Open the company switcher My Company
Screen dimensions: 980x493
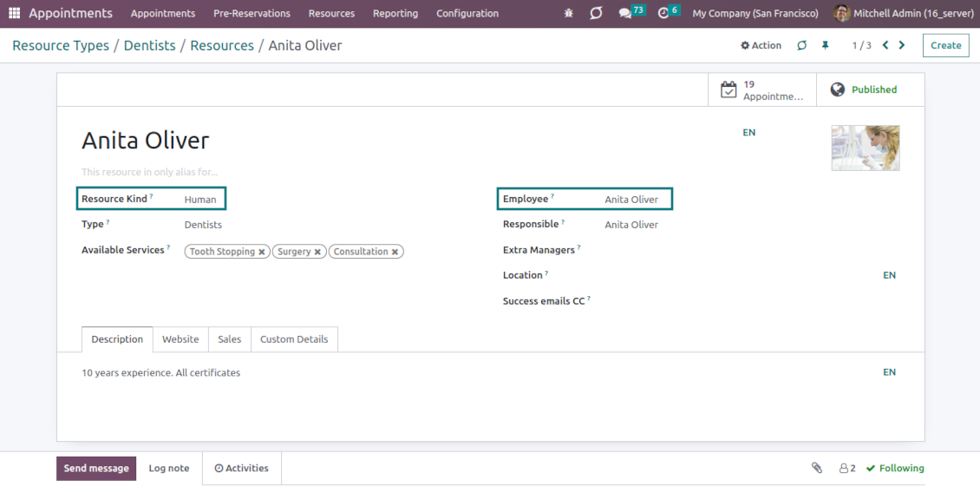[x=755, y=13]
